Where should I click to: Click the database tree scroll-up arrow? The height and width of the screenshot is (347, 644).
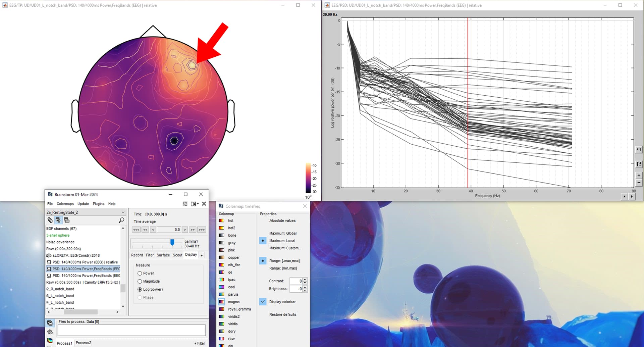(x=123, y=228)
